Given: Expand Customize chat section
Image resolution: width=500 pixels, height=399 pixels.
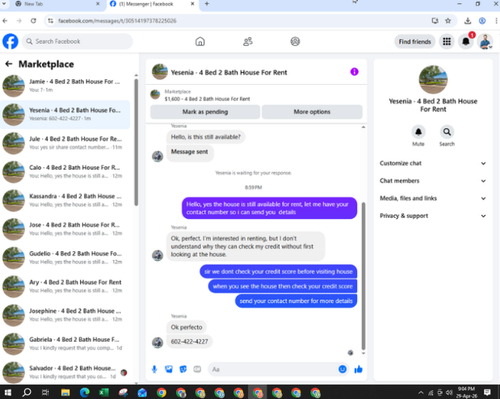Looking at the screenshot, I should [433, 163].
